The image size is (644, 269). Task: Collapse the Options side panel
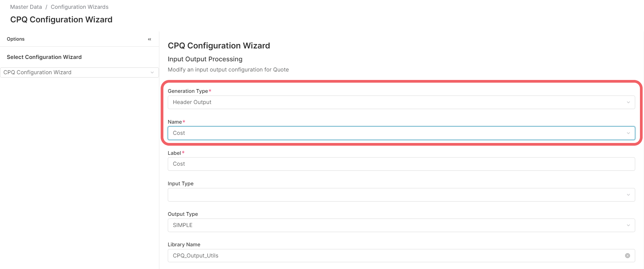pyautogui.click(x=149, y=39)
